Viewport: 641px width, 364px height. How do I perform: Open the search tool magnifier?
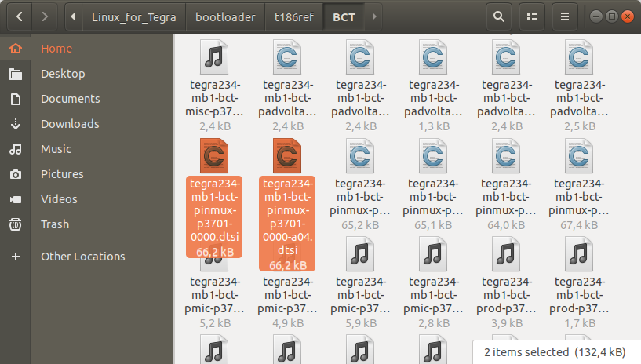click(499, 16)
